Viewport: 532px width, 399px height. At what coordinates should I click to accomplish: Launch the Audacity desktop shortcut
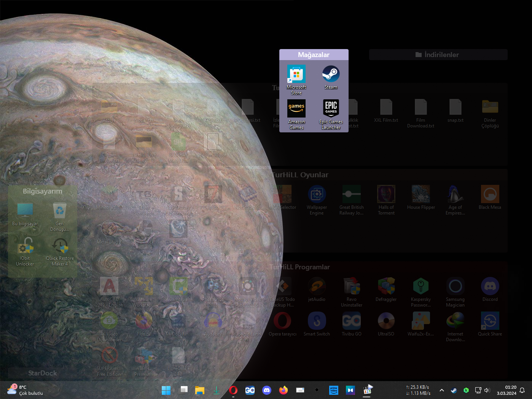click(213, 324)
